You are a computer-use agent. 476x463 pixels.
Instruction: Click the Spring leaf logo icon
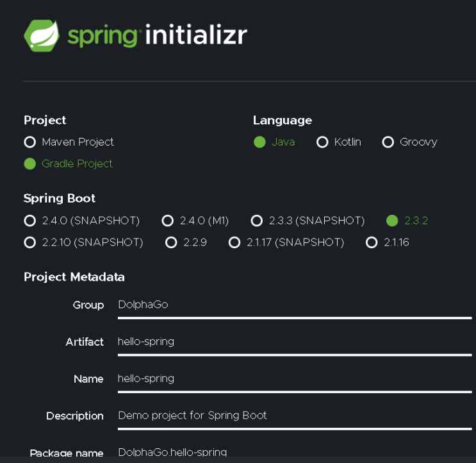point(42,35)
